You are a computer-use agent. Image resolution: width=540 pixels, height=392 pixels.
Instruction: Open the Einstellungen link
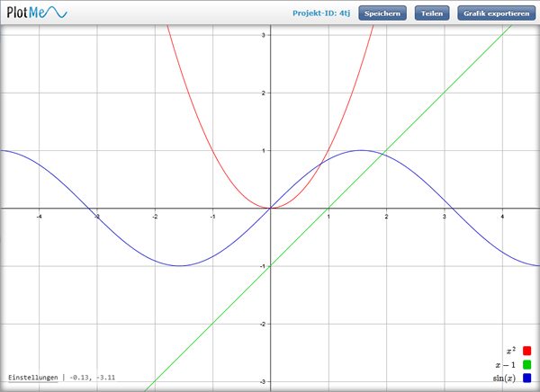(x=33, y=378)
